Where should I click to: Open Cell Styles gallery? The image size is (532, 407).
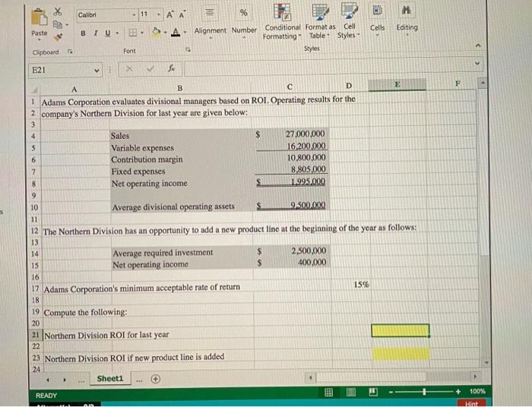pos(348,22)
